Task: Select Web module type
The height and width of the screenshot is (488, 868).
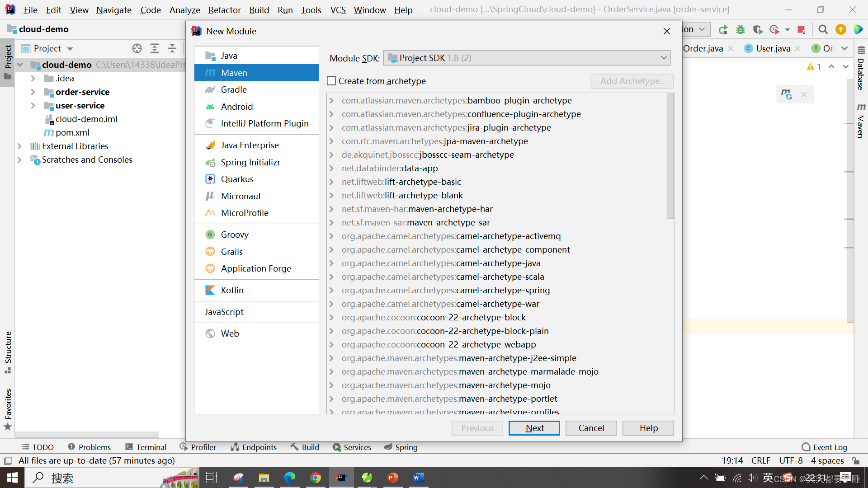Action: 256,333
